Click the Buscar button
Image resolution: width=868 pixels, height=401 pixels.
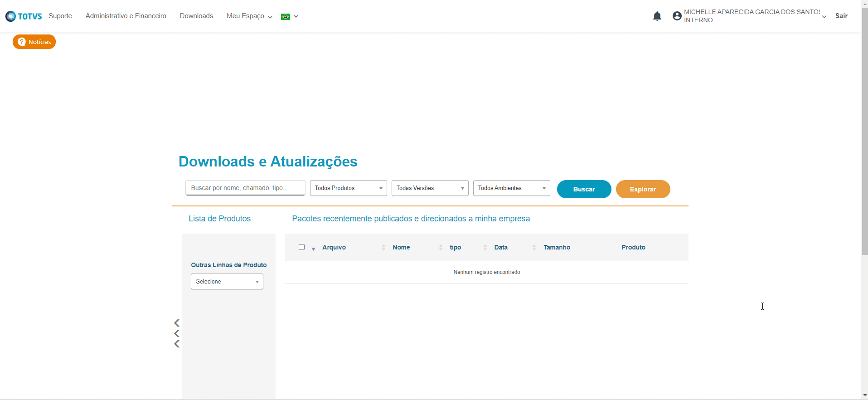[x=584, y=189]
